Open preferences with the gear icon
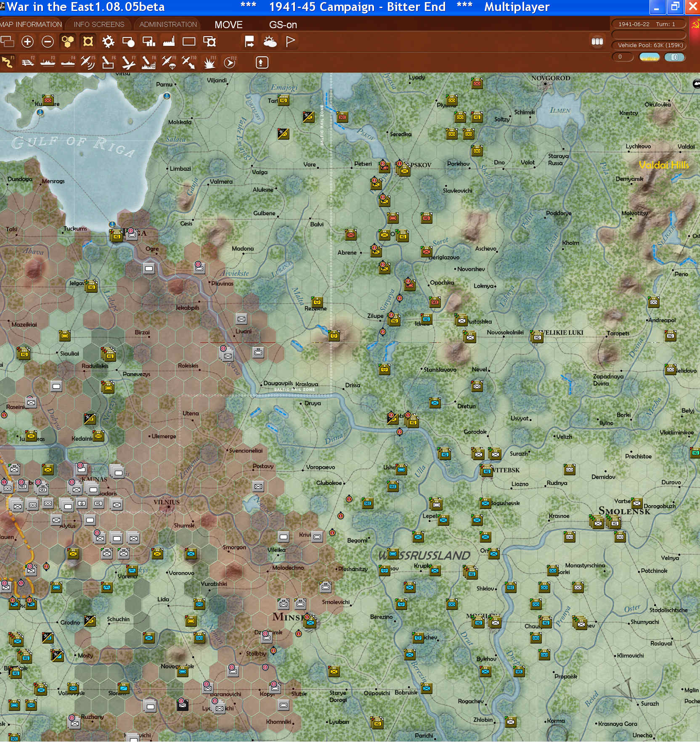 pyautogui.click(x=108, y=41)
